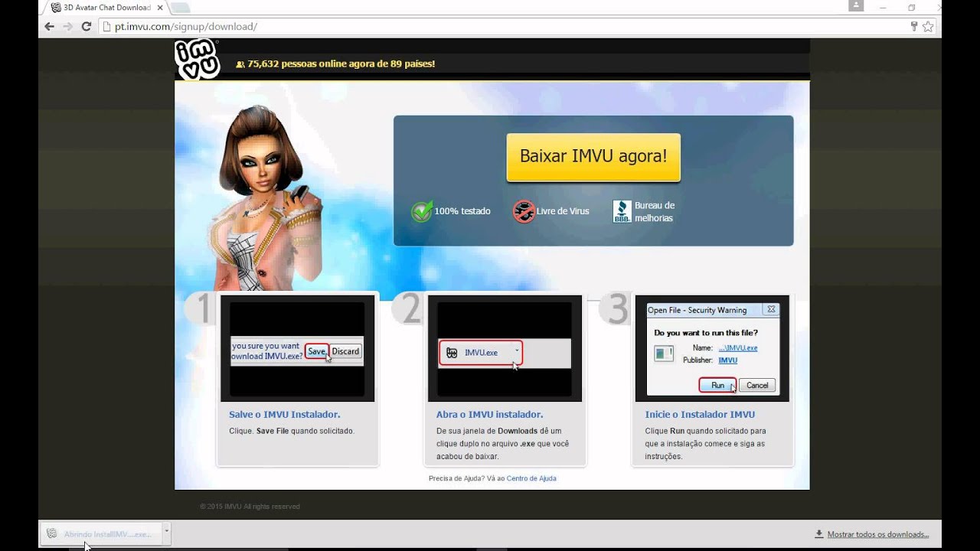Click the step 3 Security Warning thumbnail

(713, 348)
